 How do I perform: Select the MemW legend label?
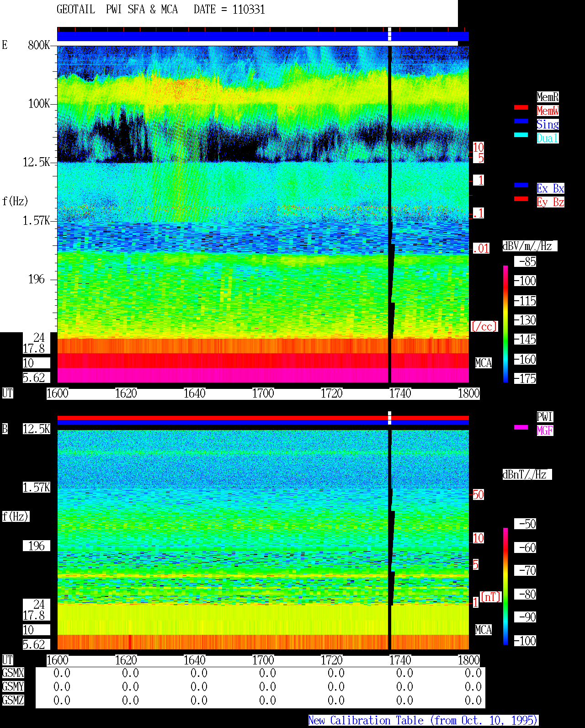tap(548, 111)
